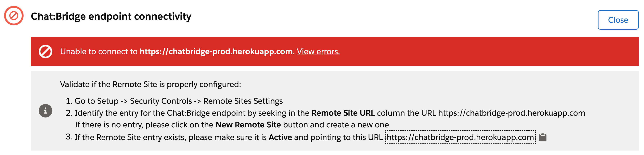The height and width of the screenshot is (155, 644).
Task: Open the View errors link
Action: (318, 52)
